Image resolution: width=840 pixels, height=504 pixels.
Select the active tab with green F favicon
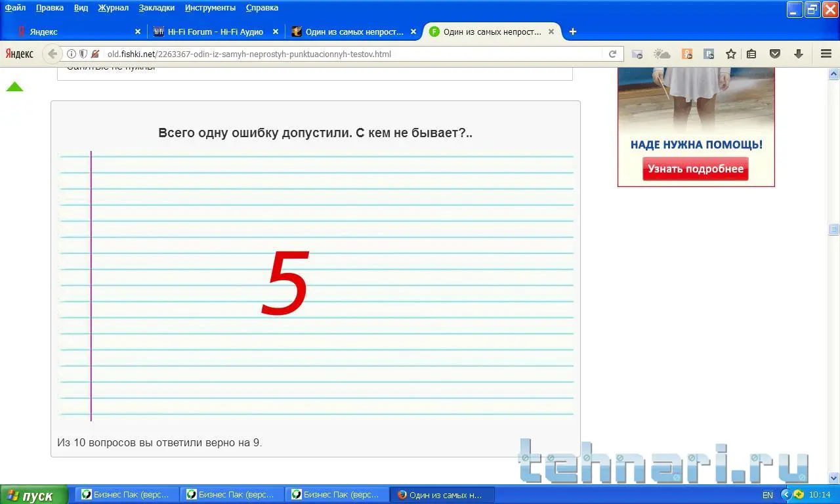click(x=491, y=31)
